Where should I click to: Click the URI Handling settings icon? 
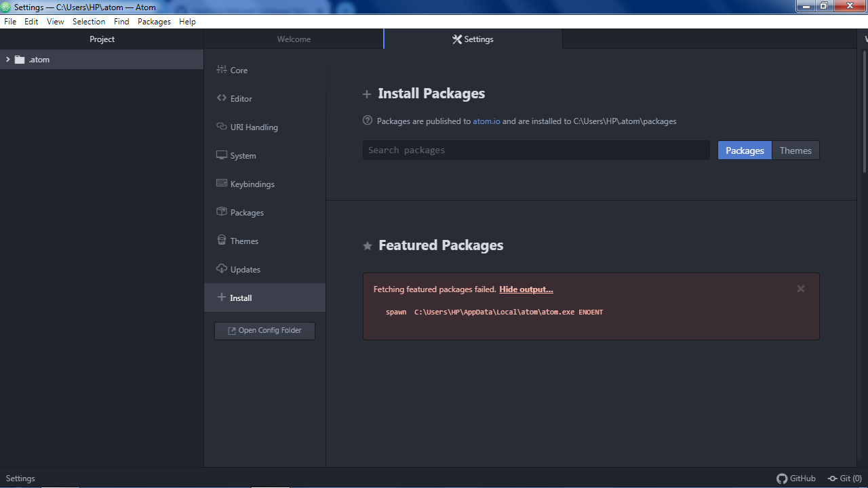[221, 127]
